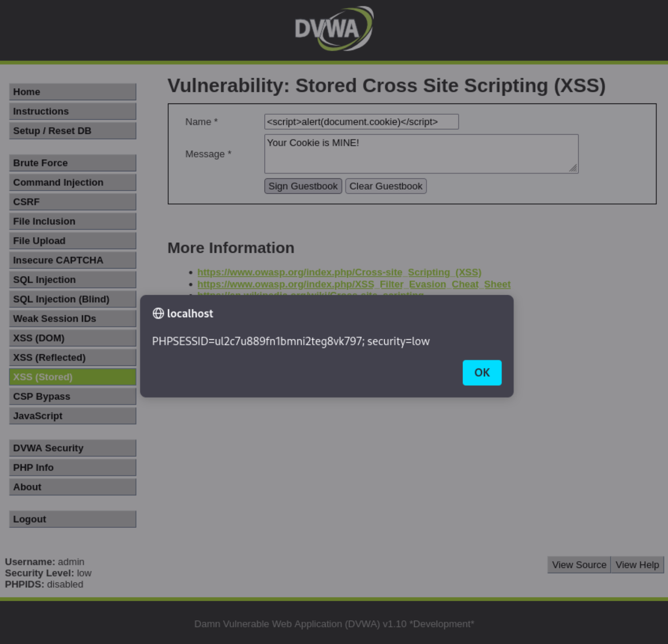Image resolution: width=668 pixels, height=644 pixels.
Task: Open the Home menu item
Action: [x=73, y=92]
